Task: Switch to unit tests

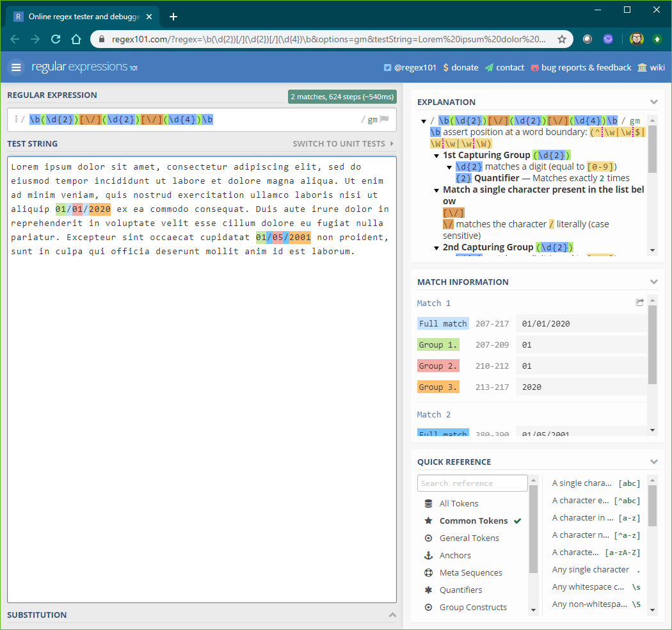Action: point(343,144)
